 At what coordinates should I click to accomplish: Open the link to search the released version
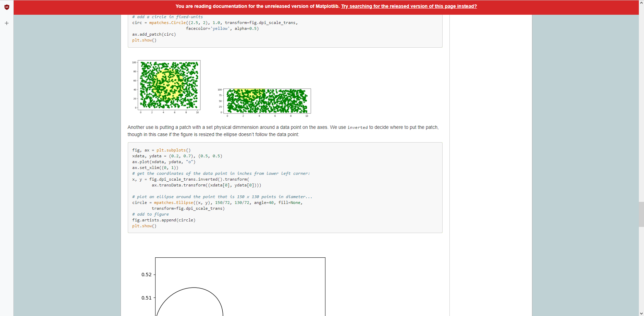tap(409, 6)
